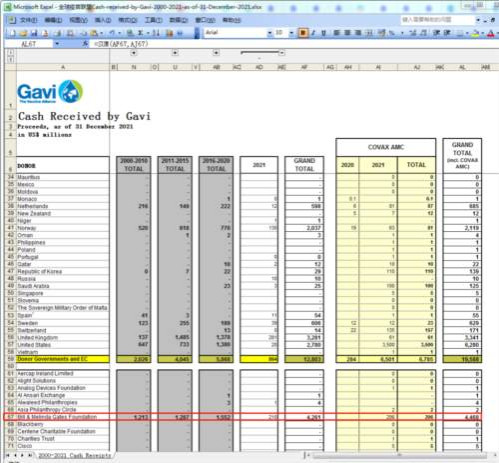
Task: Open the font size dropdown arrow
Action: [291, 33]
